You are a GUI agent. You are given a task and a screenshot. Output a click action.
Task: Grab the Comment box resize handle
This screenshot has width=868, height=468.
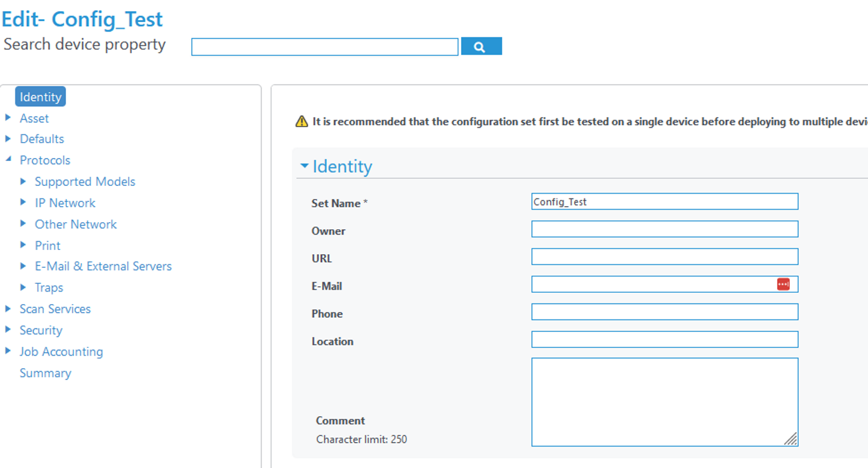tap(790, 438)
